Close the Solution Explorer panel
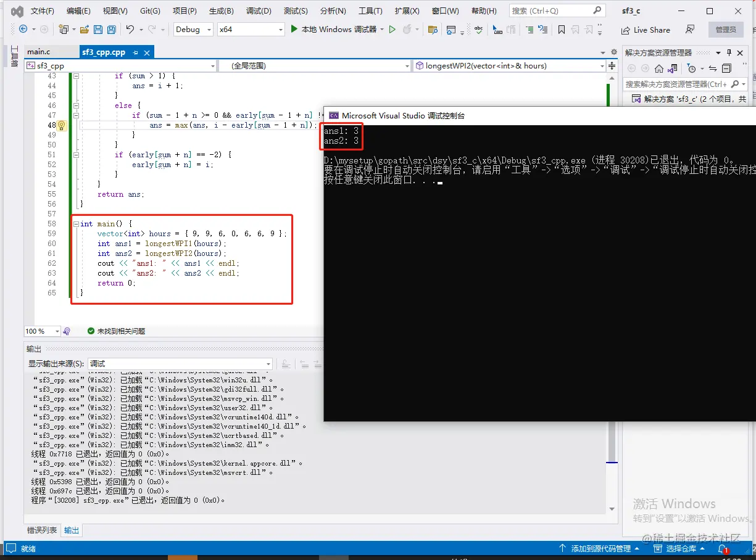Viewport: 756px width, 560px height. (741, 52)
